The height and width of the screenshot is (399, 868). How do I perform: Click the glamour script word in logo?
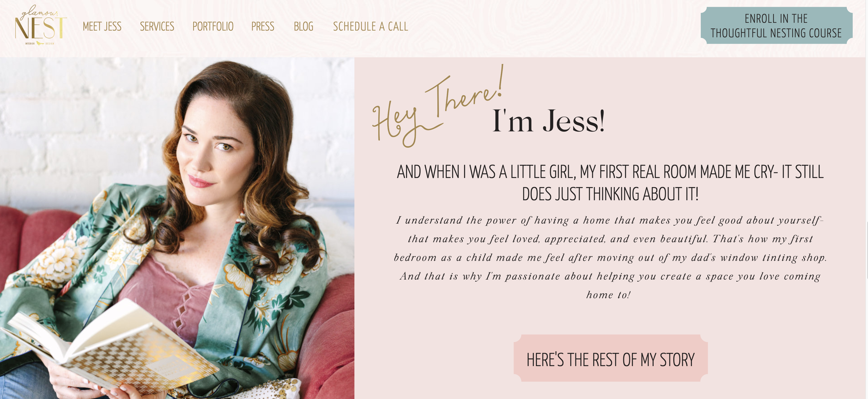coord(40,13)
